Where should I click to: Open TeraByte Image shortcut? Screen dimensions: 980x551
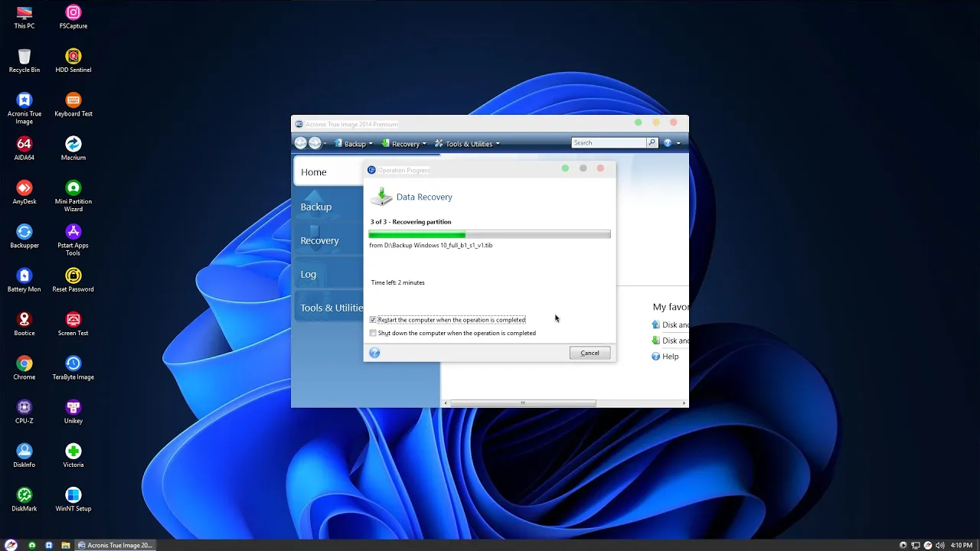point(73,368)
